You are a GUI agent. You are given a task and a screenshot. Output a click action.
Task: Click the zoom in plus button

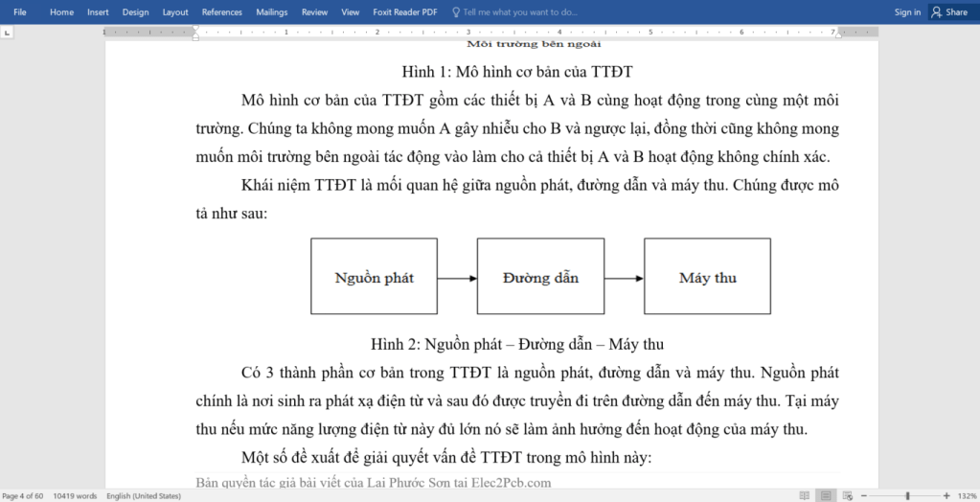[x=946, y=495]
